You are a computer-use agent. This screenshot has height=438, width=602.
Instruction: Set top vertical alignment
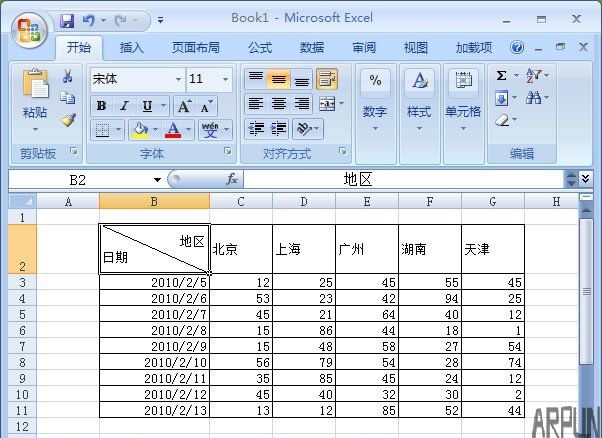pos(256,79)
